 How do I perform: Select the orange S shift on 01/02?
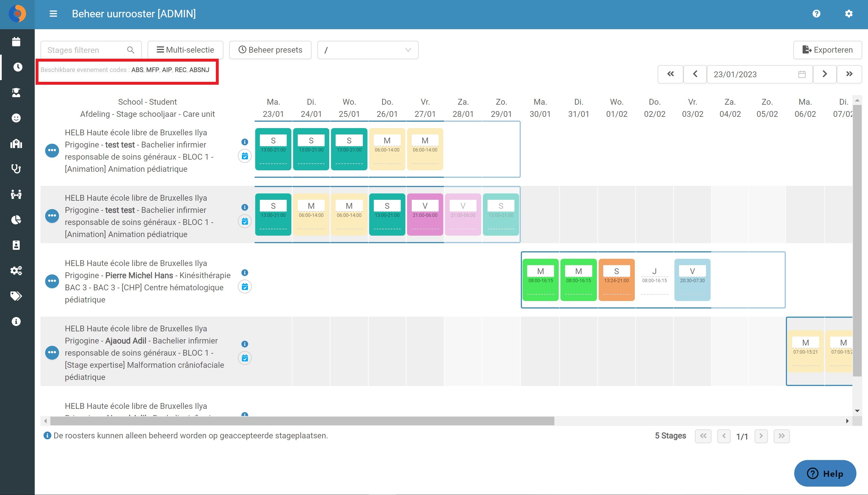(x=616, y=280)
